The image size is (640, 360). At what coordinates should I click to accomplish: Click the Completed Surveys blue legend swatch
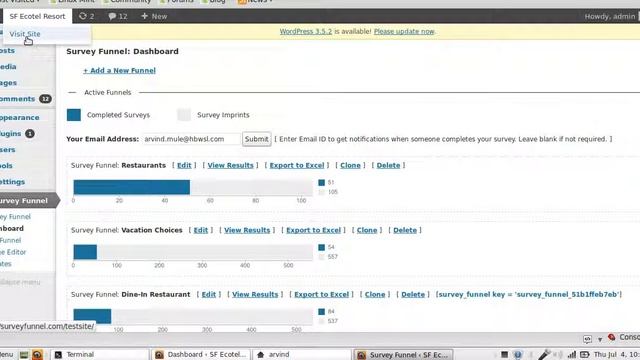pos(74,115)
